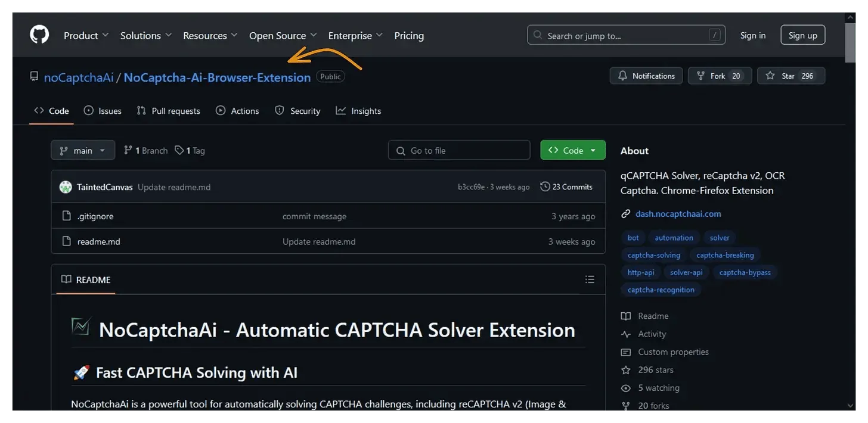Click the Notifications bell button
The height and width of the screenshot is (423, 868).
(x=646, y=76)
